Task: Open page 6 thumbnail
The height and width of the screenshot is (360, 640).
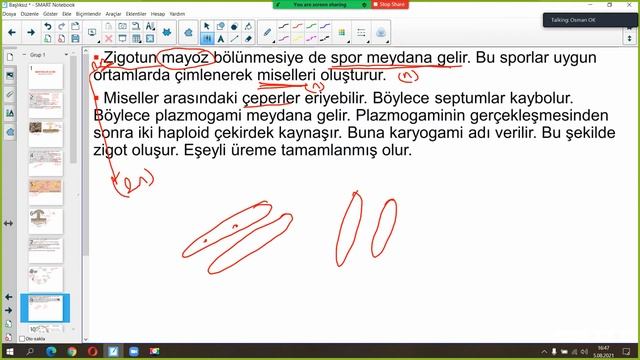Action: (x=46, y=221)
